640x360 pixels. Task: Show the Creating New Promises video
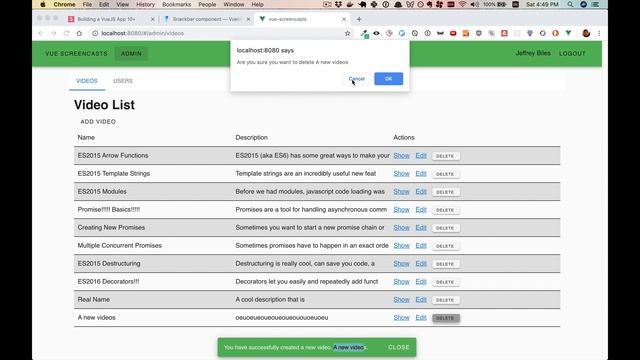pyautogui.click(x=401, y=227)
